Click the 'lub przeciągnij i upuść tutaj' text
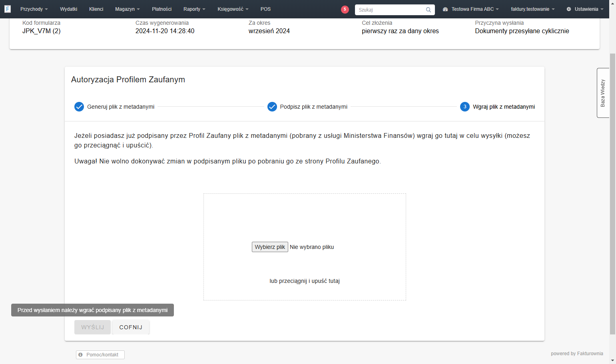The height and width of the screenshot is (364, 616). point(305,281)
